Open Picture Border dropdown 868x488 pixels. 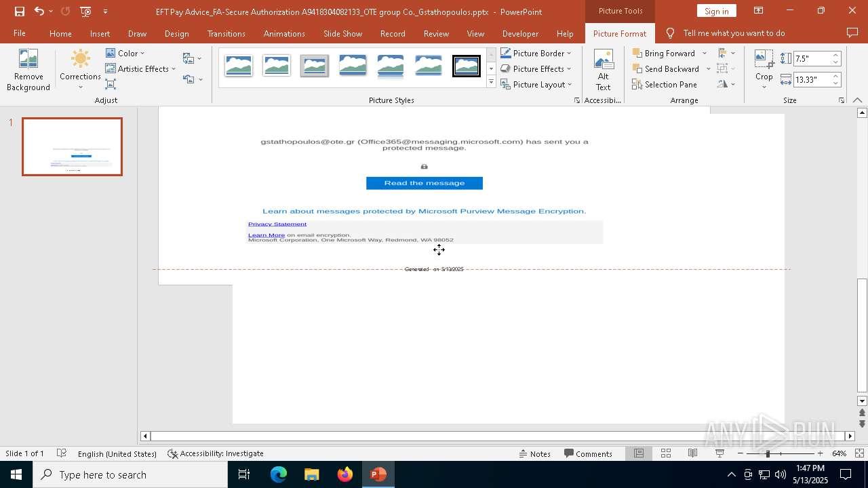point(536,53)
